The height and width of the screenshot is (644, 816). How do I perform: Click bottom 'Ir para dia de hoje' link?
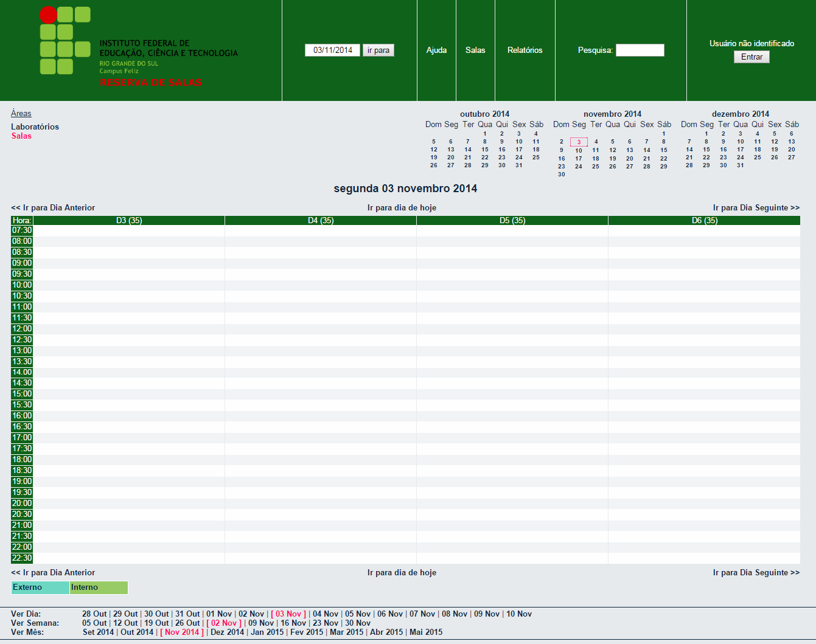[402, 572]
